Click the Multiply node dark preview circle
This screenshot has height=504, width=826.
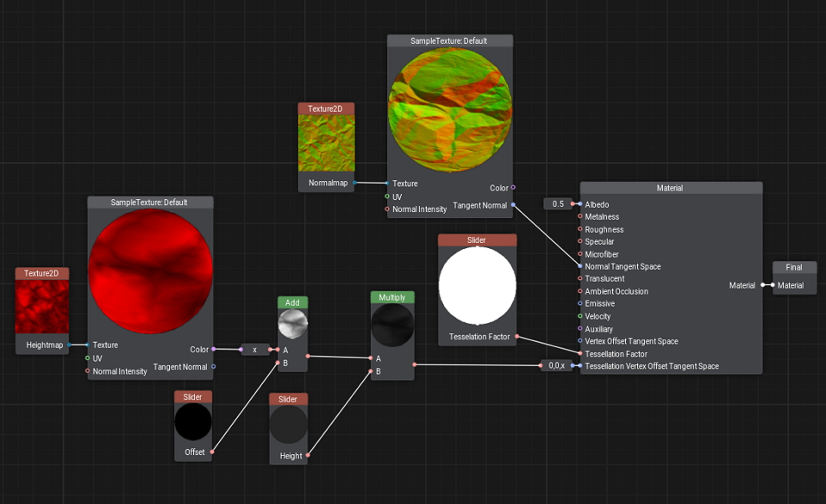click(392, 325)
